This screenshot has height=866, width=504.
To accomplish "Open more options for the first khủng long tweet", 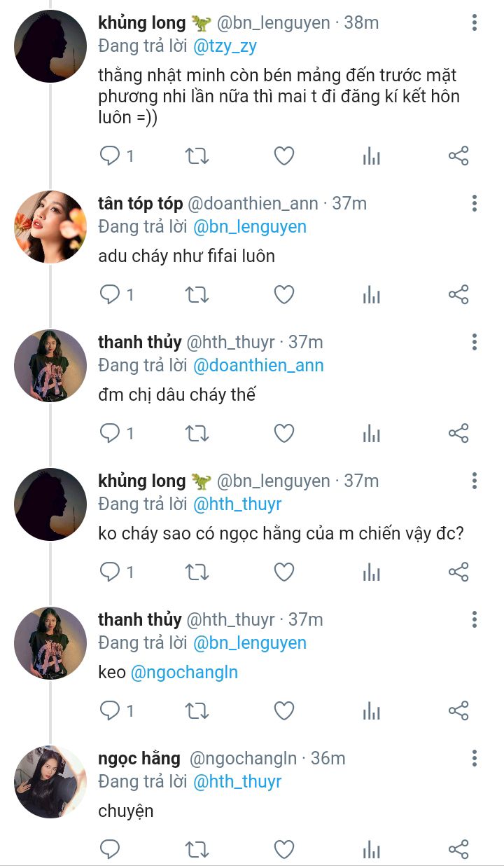I will coord(474,22).
